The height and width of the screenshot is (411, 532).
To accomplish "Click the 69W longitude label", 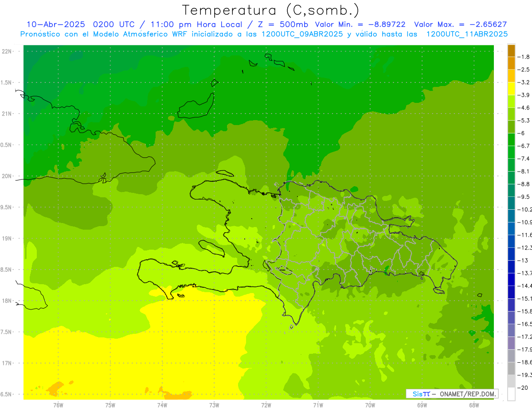I will tap(422, 405).
